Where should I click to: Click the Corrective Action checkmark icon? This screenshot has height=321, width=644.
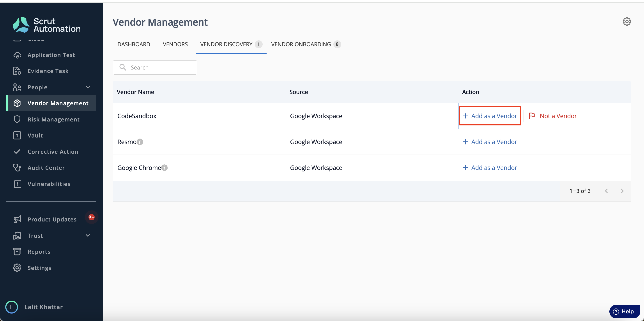tap(17, 152)
